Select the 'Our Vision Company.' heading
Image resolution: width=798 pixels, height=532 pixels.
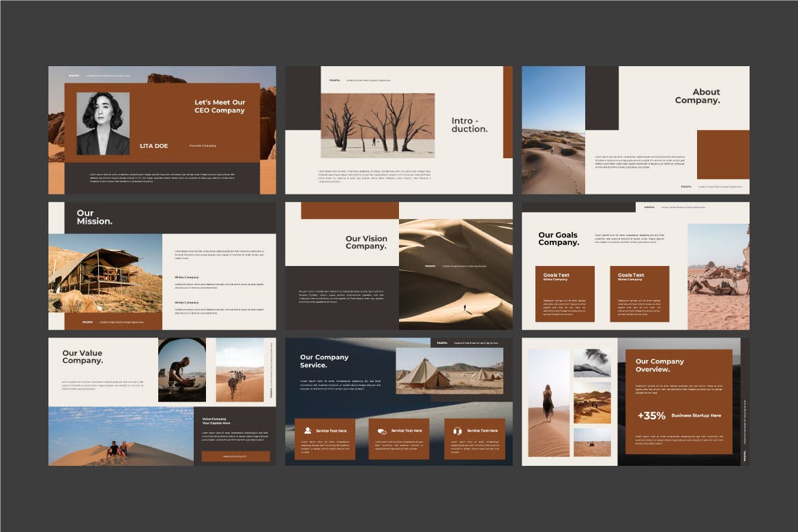(366, 242)
